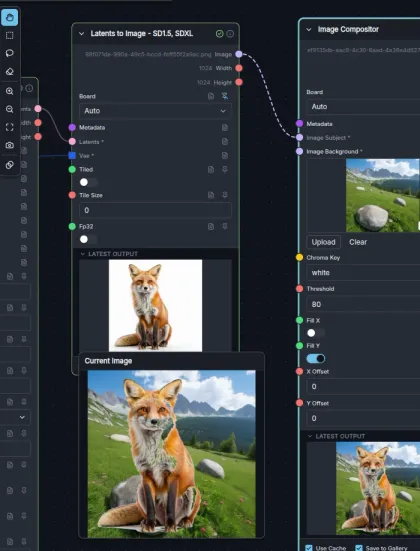This screenshot has width=420, height=551.
Task: Click the Y Offset input field
Action: coord(363,418)
